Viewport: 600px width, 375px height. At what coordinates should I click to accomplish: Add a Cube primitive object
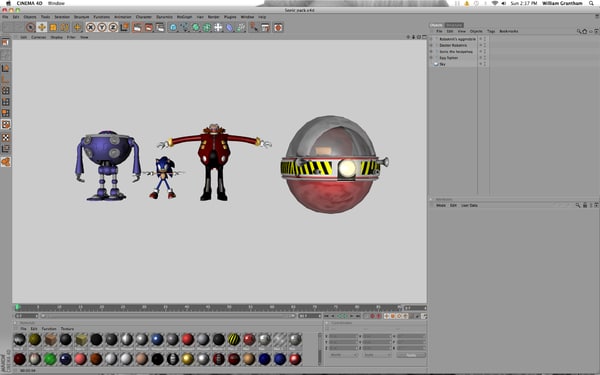click(x=173, y=27)
